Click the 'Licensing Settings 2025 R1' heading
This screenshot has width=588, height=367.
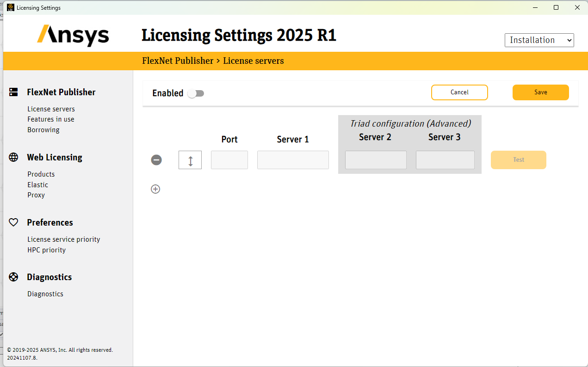click(239, 35)
